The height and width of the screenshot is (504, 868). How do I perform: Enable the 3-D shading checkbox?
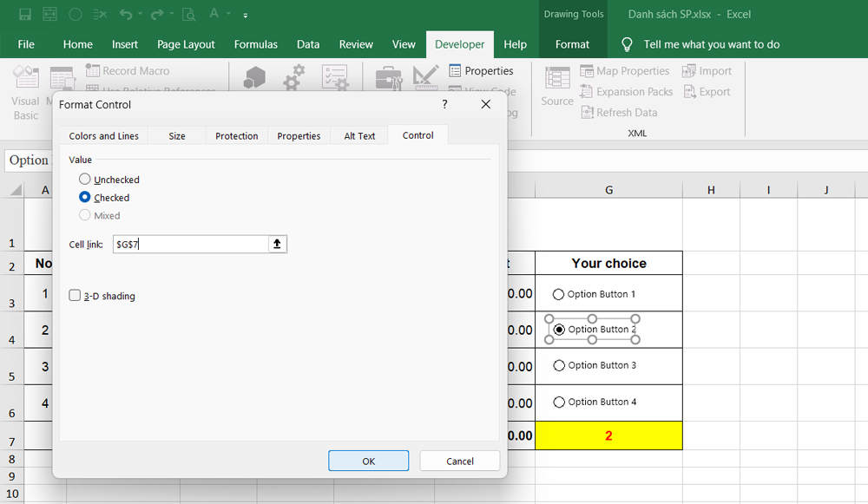click(x=75, y=296)
